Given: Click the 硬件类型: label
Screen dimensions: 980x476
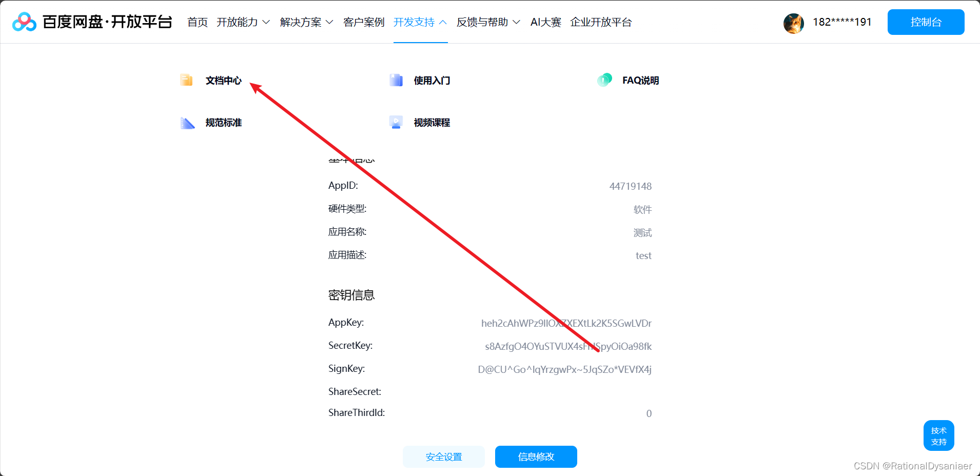Looking at the screenshot, I should (347, 209).
